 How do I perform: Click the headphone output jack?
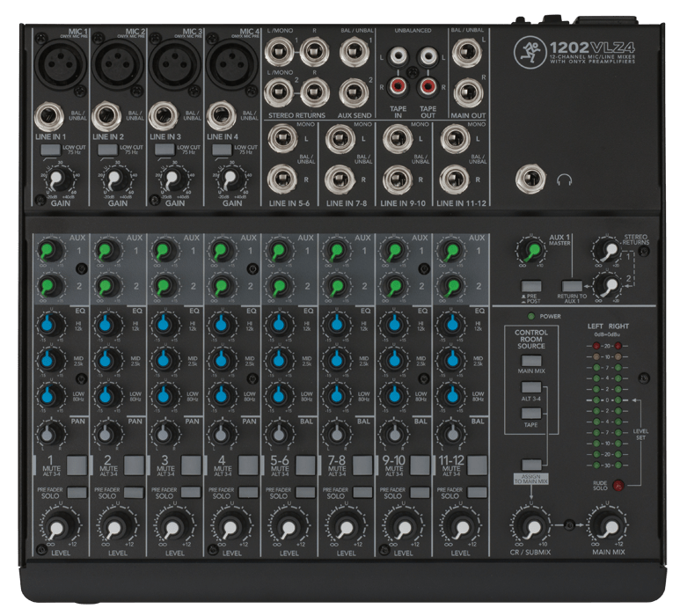point(530,180)
